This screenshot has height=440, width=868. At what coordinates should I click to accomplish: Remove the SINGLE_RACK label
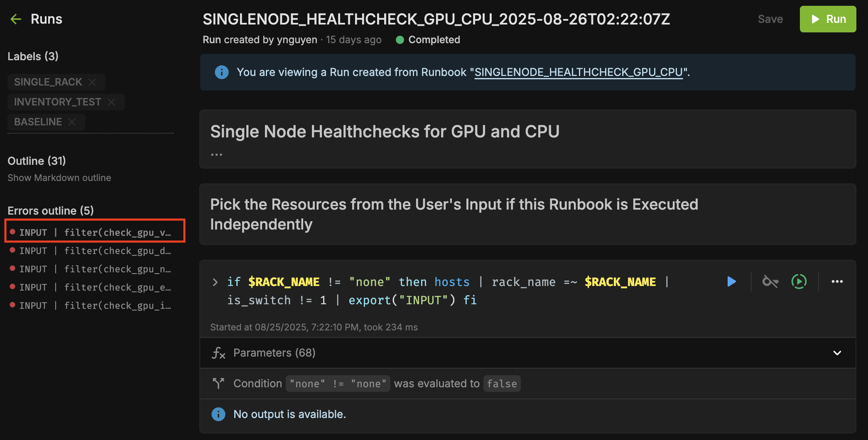[92, 82]
